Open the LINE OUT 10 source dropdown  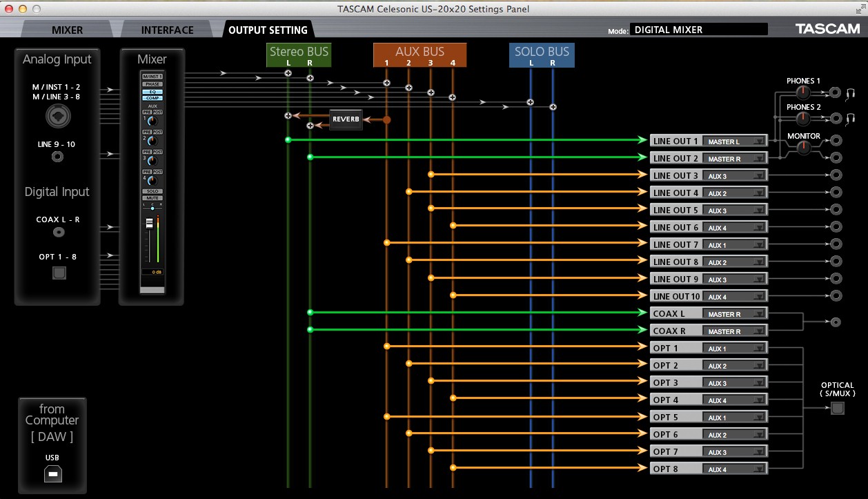(734, 297)
